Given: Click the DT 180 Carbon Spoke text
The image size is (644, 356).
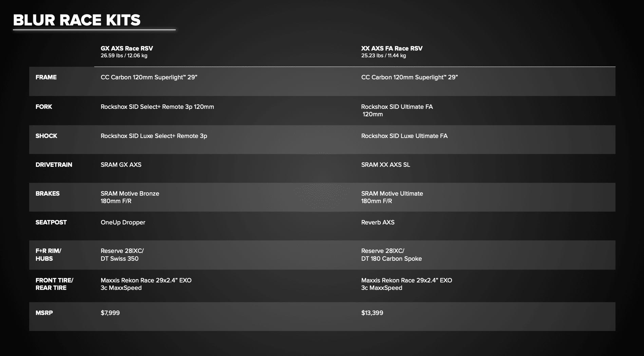Looking at the screenshot, I should pos(392,259).
